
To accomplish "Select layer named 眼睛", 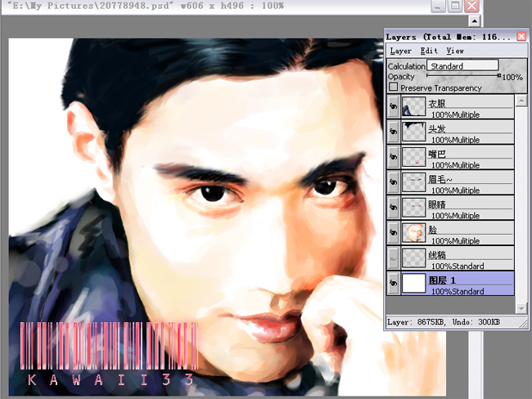I will coord(437,204).
